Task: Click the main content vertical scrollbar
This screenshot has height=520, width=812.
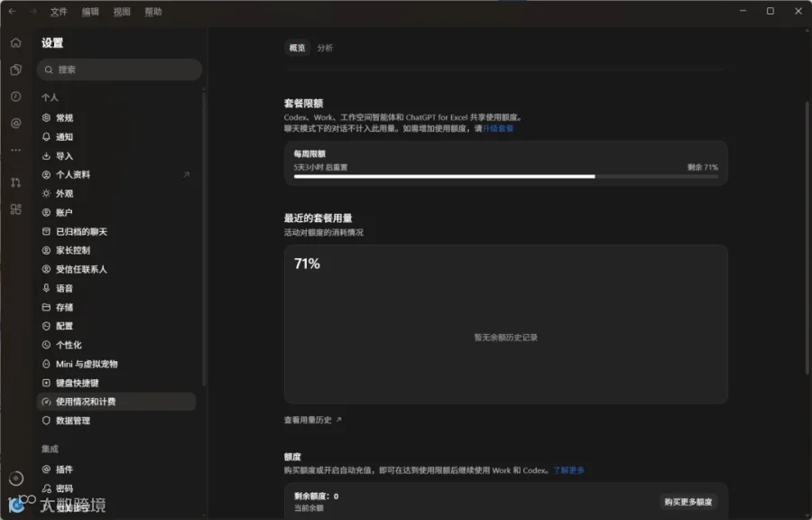Action: pyautogui.click(x=807, y=237)
